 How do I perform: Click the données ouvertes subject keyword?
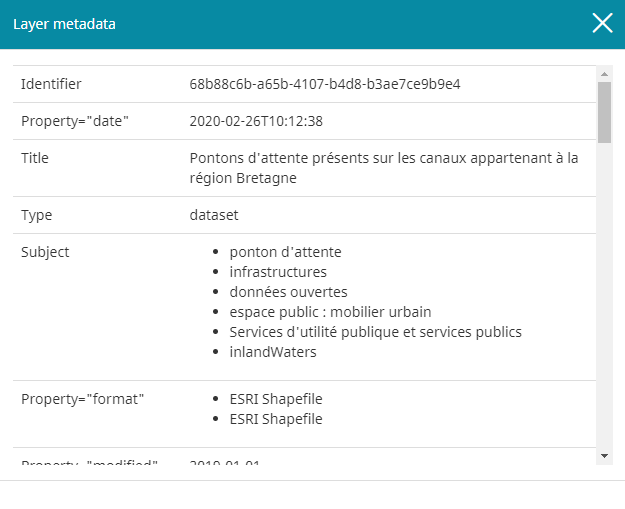coord(288,292)
